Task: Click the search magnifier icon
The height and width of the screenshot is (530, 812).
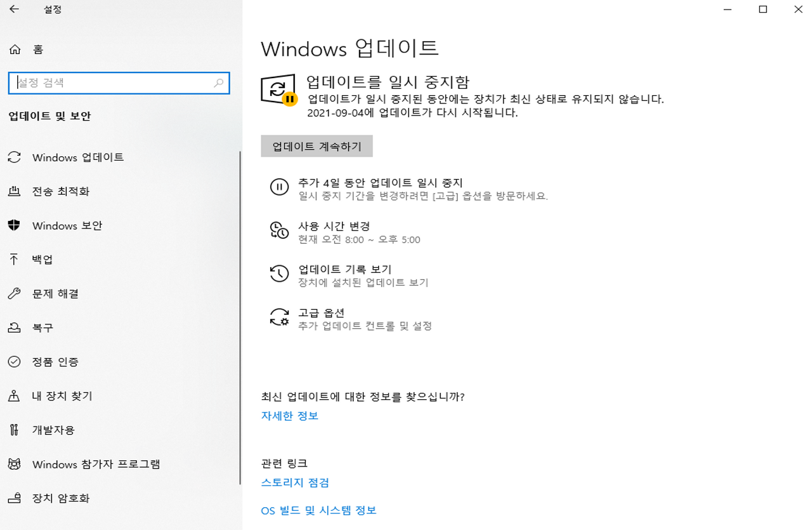Action: point(218,83)
